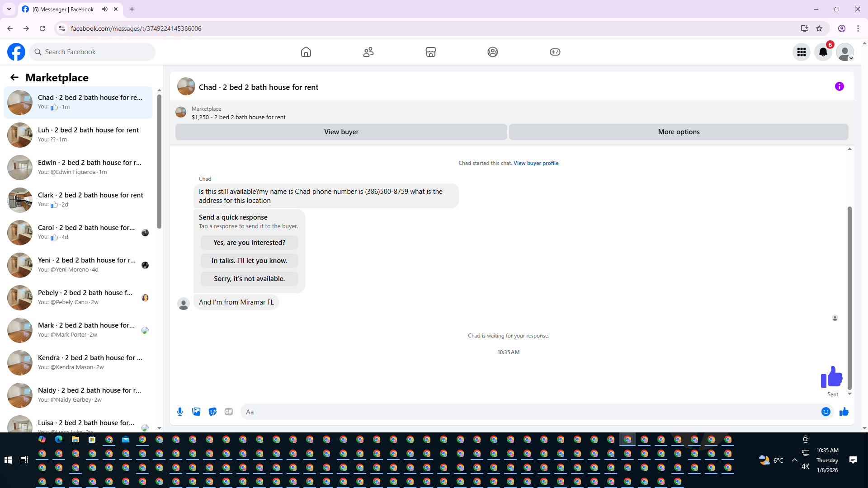
Task: Click the conversation list scrollbar
Action: [159, 160]
